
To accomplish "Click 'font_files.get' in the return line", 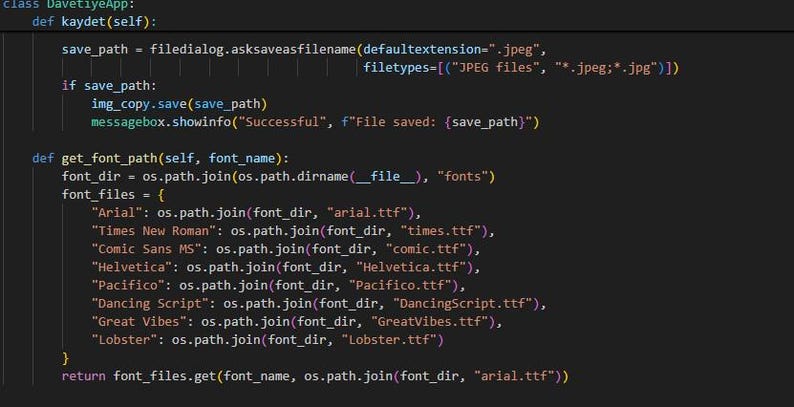I will point(165,376).
